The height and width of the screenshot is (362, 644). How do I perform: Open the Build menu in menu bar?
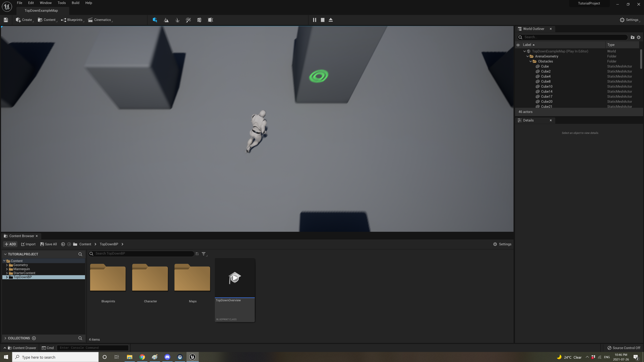[x=76, y=3]
